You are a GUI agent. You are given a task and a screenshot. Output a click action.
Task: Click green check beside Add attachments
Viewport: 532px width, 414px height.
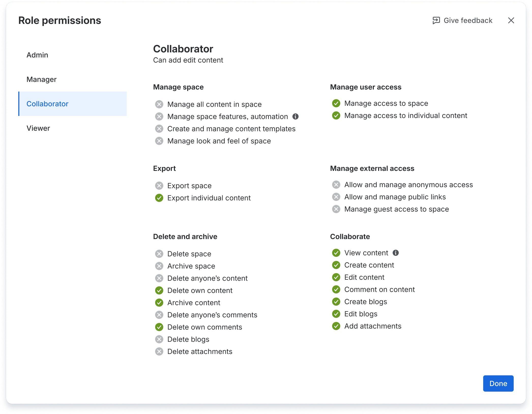336,326
